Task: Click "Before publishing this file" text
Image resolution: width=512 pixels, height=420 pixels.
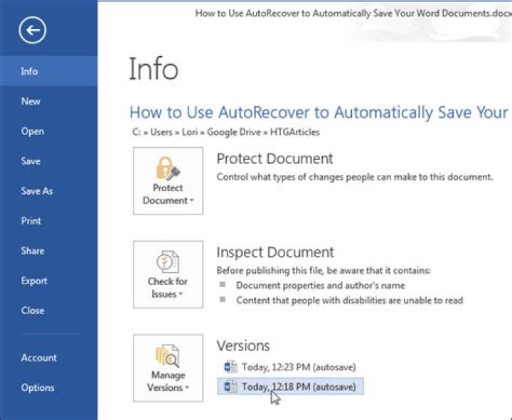Action: click(324, 271)
